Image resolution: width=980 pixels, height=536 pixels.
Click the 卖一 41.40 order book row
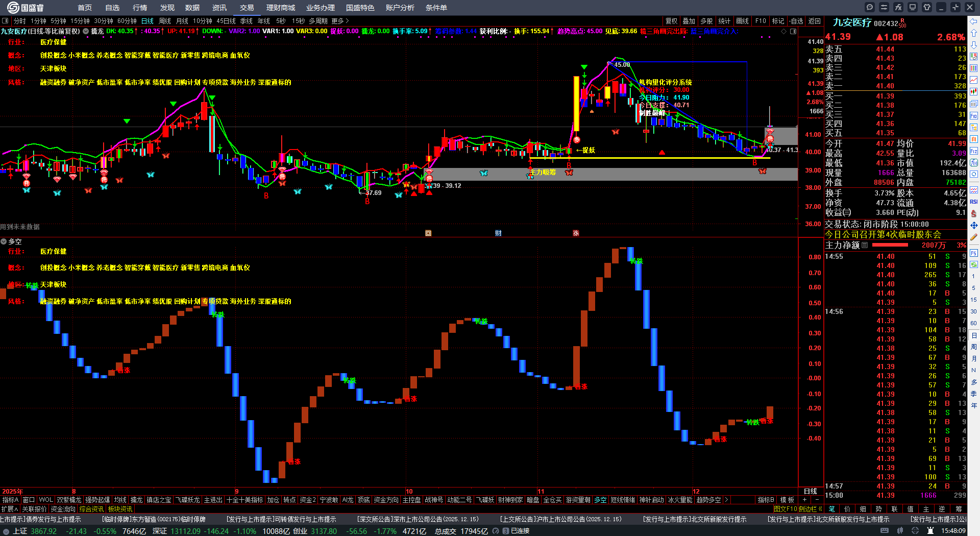(896, 86)
